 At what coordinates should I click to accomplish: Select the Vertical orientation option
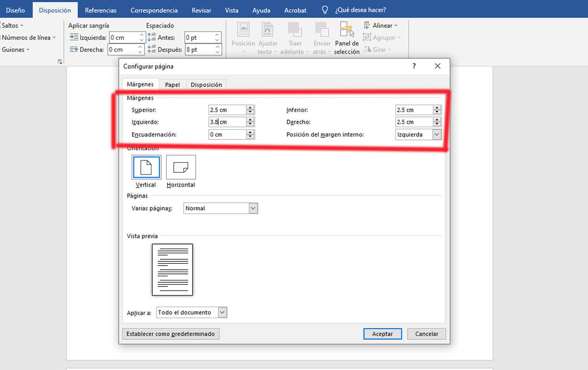click(15, 49)
